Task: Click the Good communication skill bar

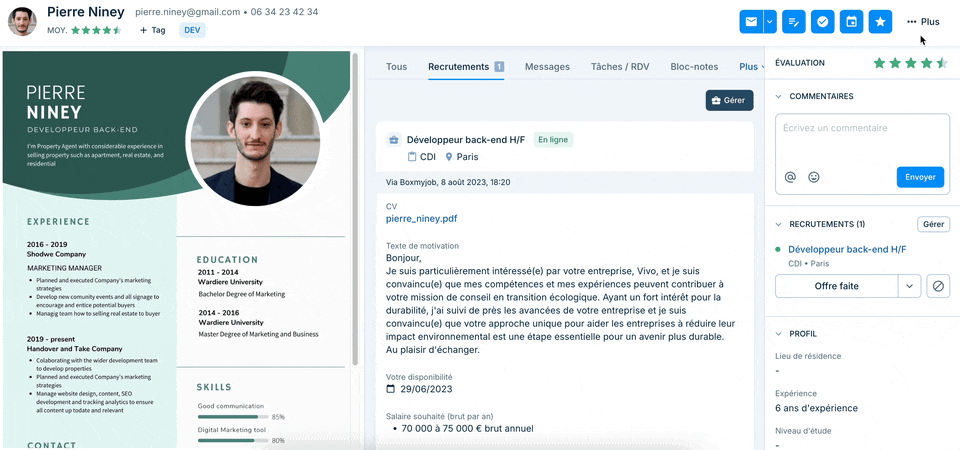Action: (233, 417)
